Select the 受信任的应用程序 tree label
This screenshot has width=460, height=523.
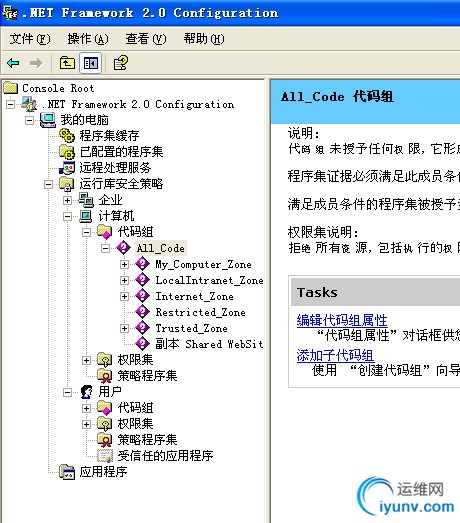pos(165,456)
